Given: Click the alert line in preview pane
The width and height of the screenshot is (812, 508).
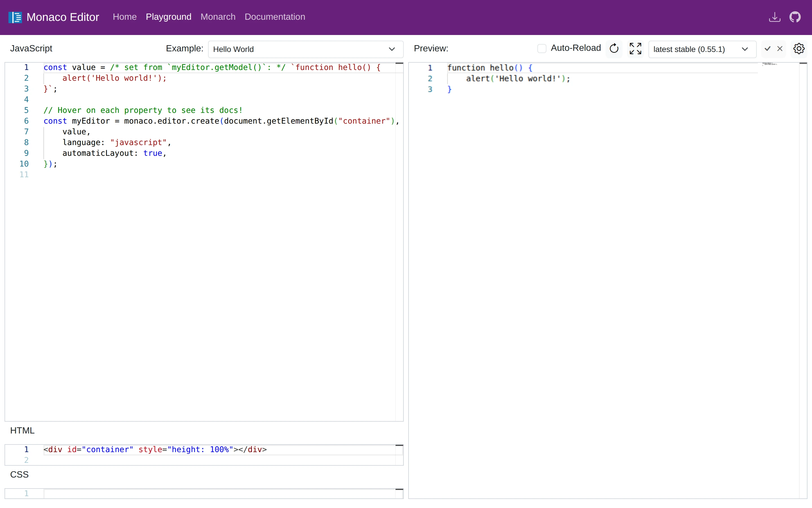Looking at the screenshot, I should 518,79.
